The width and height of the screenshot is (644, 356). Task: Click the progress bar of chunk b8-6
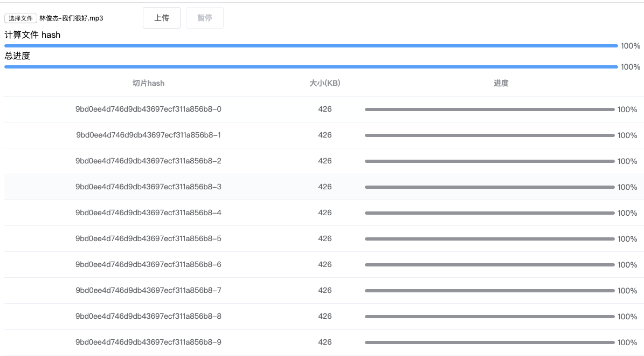[x=489, y=265]
